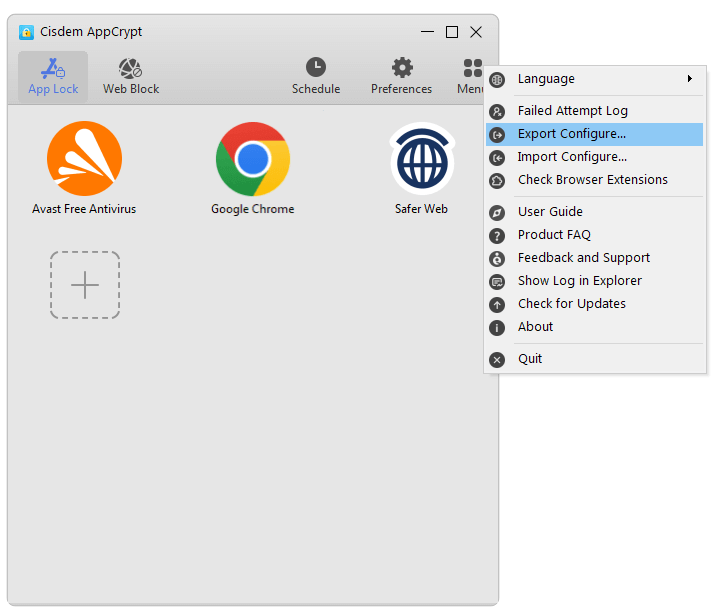Select Check for Updates
718x610 pixels.
coord(594,304)
